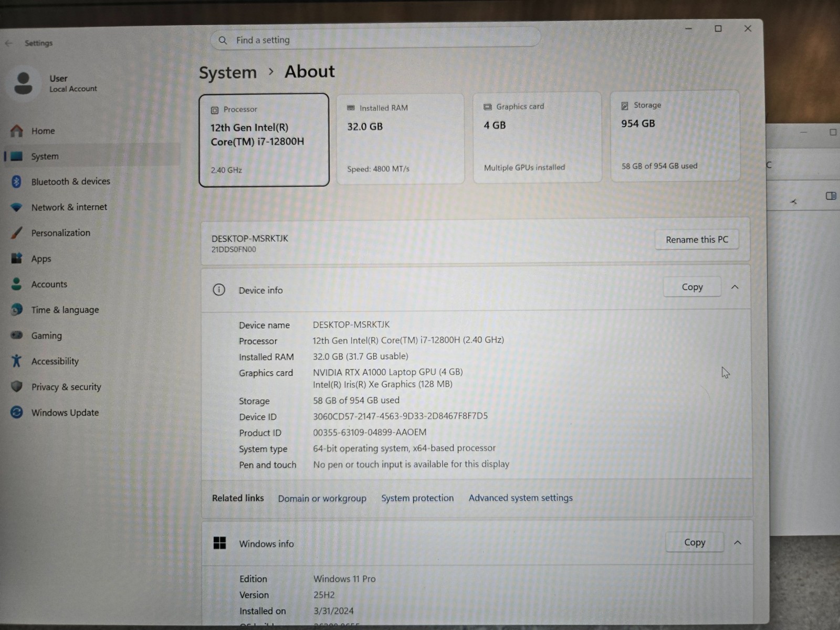
Task: Click System in the breadcrumb
Action: click(x=228, y=72)
